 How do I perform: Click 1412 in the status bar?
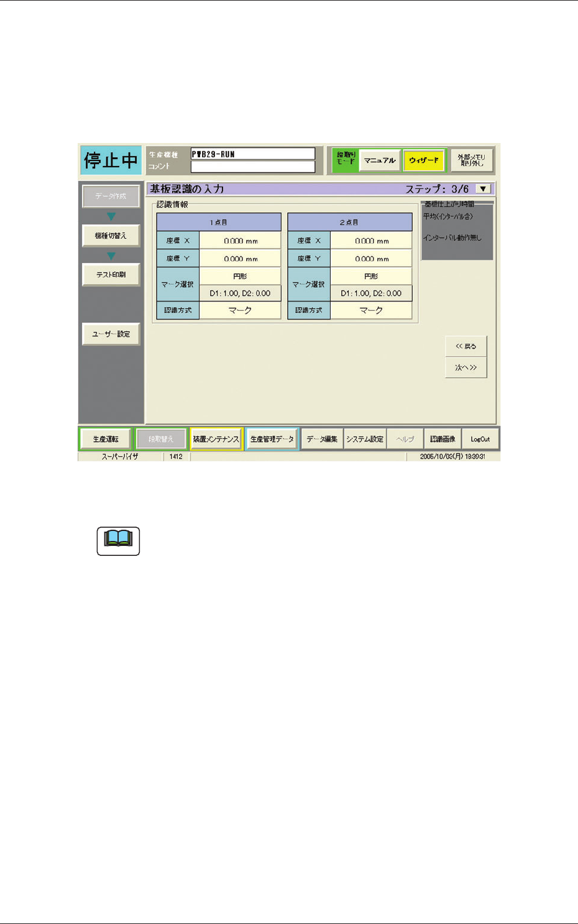coord(176,456)
